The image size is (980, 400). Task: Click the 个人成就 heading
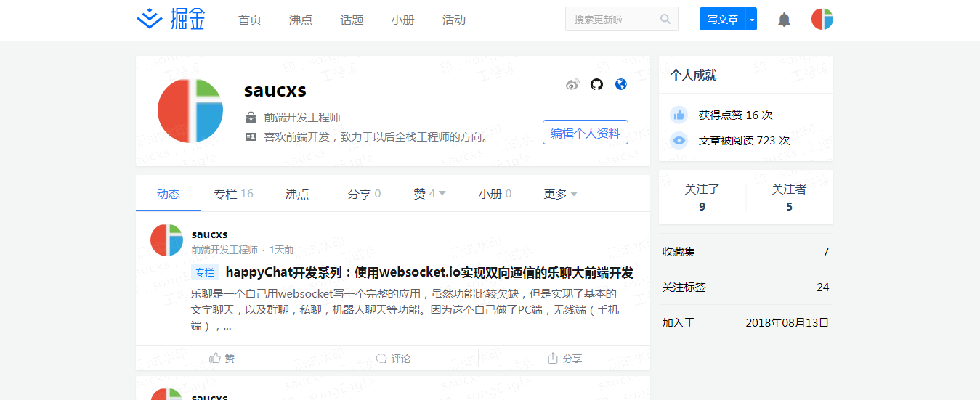coord(693,75)
